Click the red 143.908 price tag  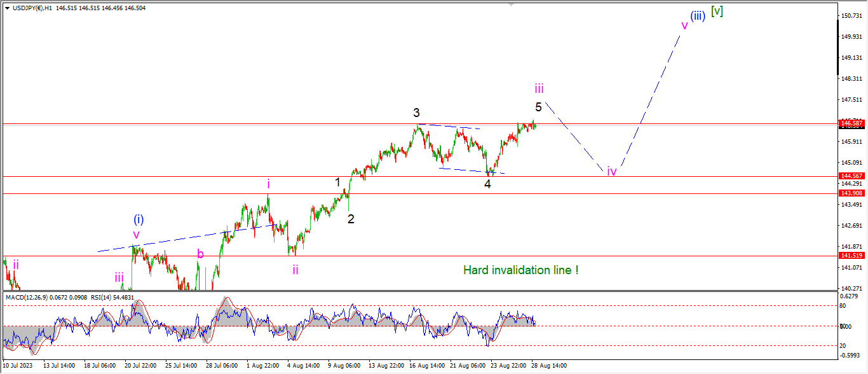pos(851,193)
